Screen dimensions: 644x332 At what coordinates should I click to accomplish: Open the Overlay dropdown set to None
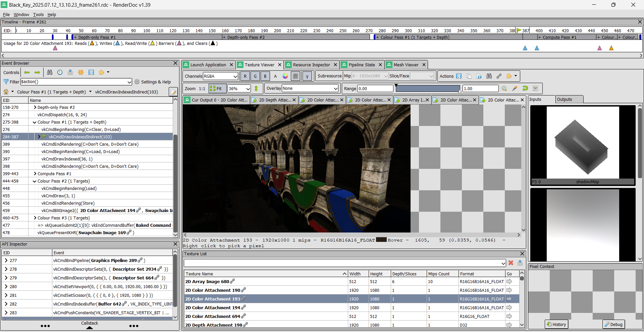point(310,88)
